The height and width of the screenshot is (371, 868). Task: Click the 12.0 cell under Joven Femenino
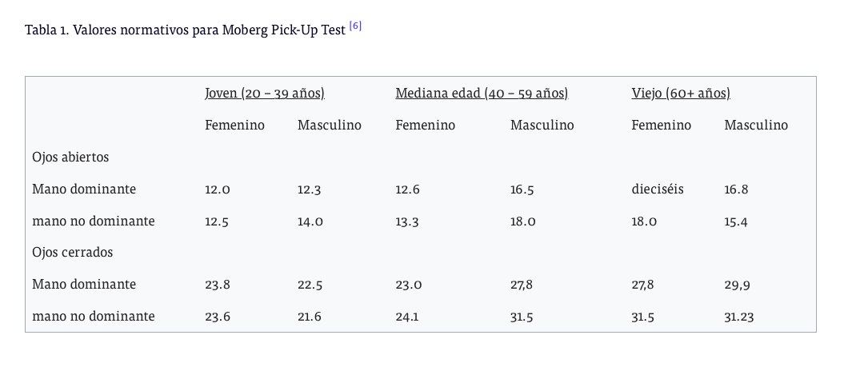[x=218, y=189]
